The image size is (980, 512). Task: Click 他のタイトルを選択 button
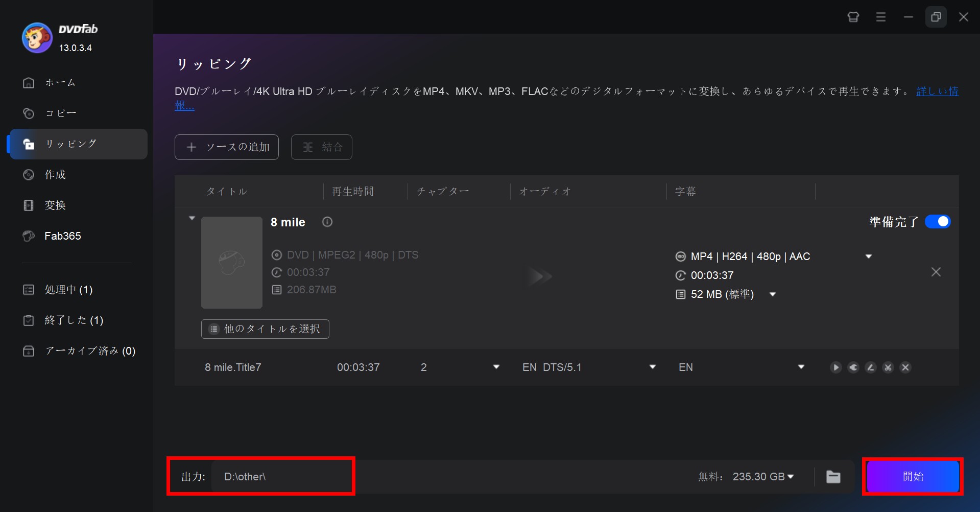coord(265,329)
